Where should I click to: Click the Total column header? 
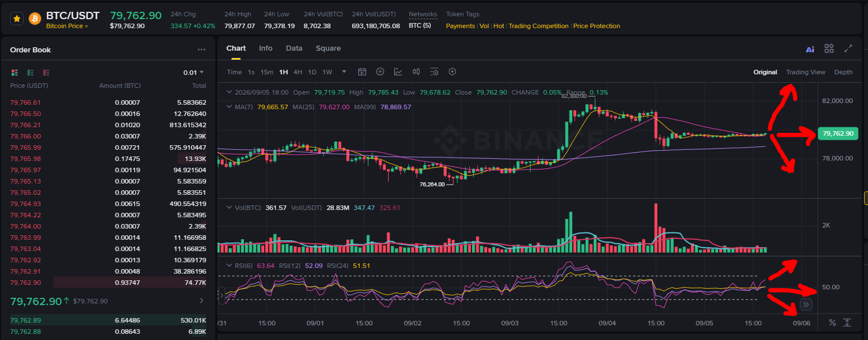coord(199,86)
